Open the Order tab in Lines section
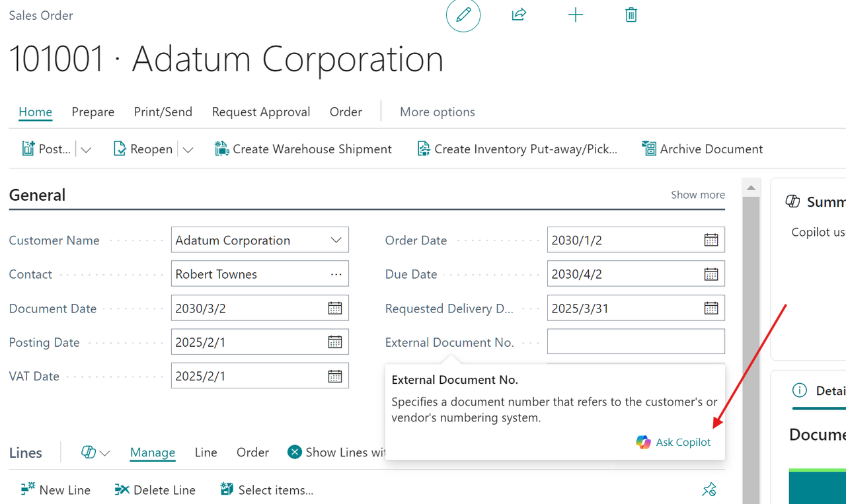This screenshot has height=504, width=846. click(252, 452)
